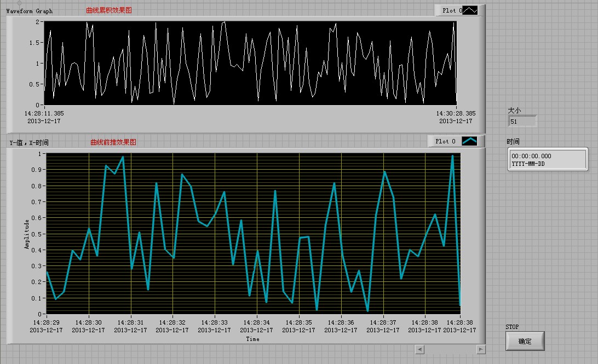
Task: Click the 大小 label
Action: 514,111
